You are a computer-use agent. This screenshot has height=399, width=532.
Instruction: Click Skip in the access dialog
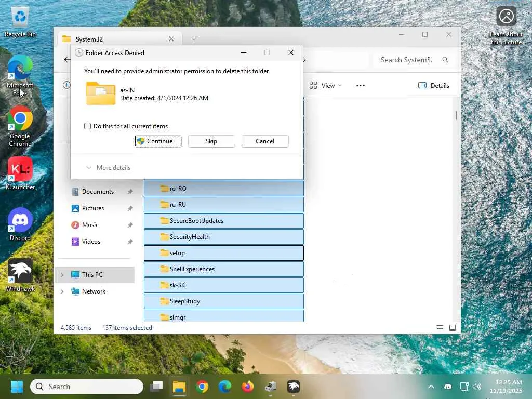[211, 141]
